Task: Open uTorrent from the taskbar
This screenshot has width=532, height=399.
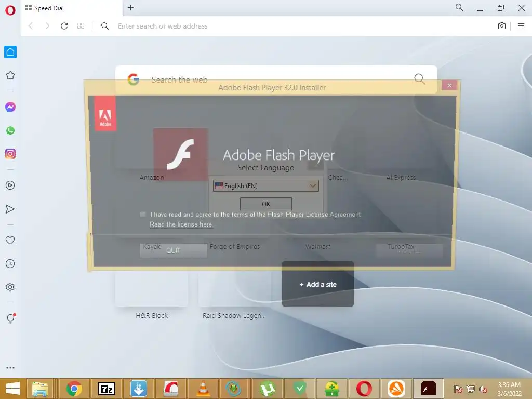Action: pyautogui.click(x=268, y=389)
